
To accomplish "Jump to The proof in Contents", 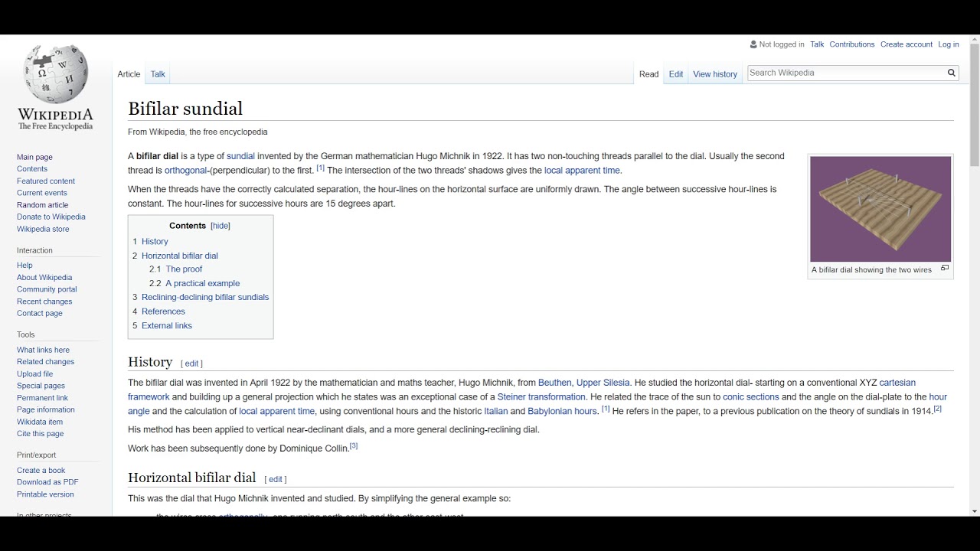I will 184,269.
